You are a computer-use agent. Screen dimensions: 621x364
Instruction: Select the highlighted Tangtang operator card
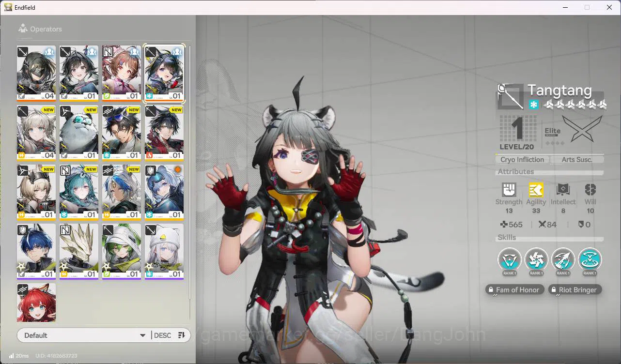tap(164, 74)
